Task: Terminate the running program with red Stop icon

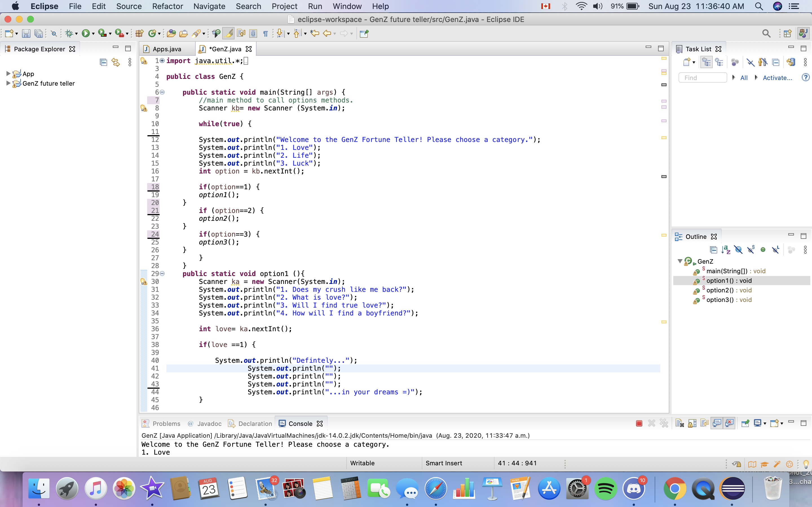Action: point(639,424)
